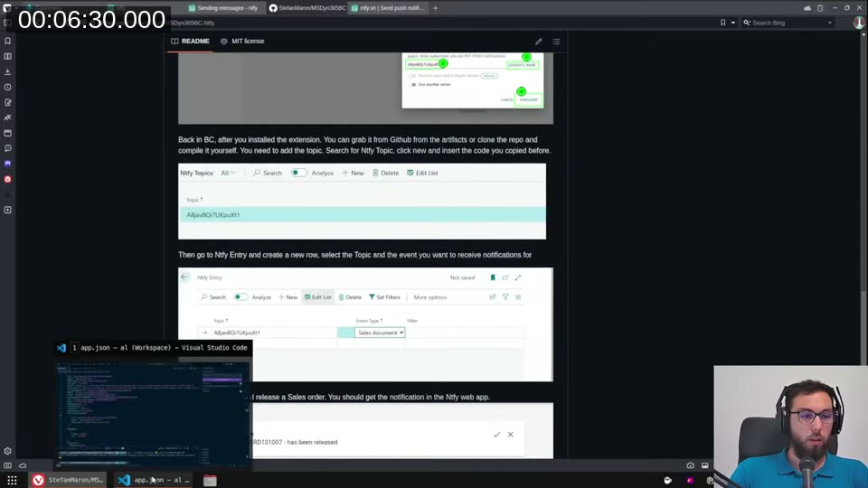Click the VS Code app.json window preview
The image size is (868, 488).
pos(152,414)
